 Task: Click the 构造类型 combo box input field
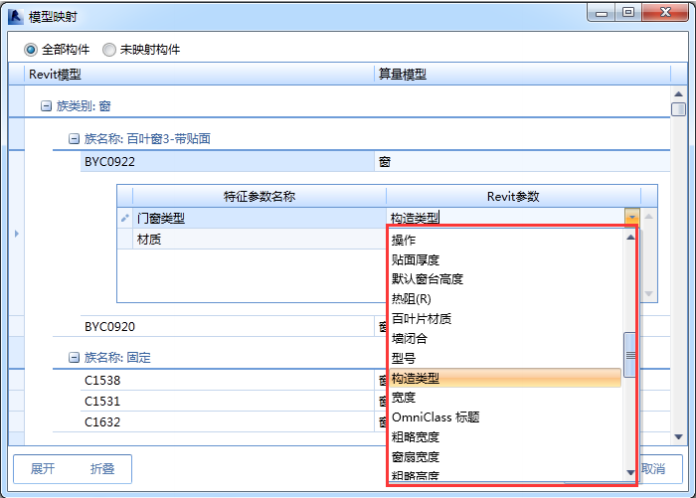tap(505, 217)
